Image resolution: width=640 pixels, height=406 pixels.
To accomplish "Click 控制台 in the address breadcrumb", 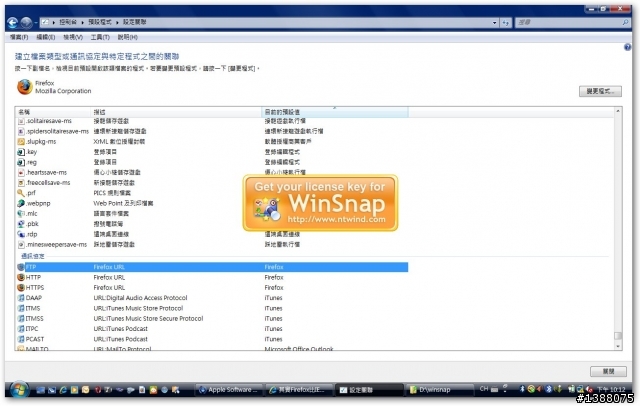I will pos(68,22).
